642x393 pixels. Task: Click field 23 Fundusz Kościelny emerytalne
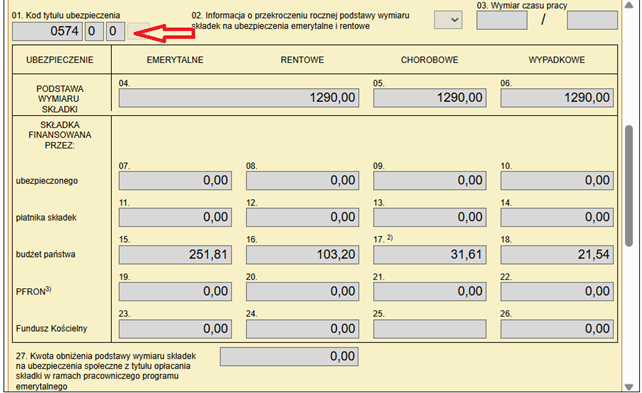[175, 329]
